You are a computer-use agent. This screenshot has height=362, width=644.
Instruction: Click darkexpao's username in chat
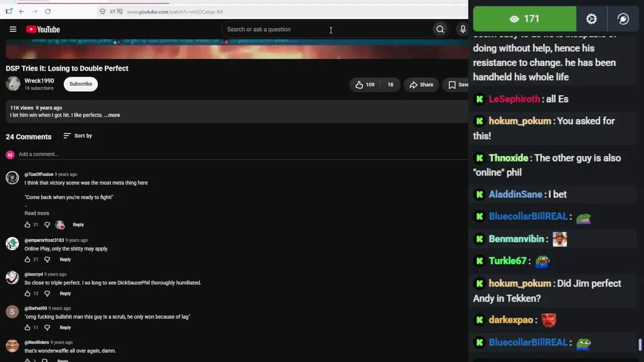511,320
